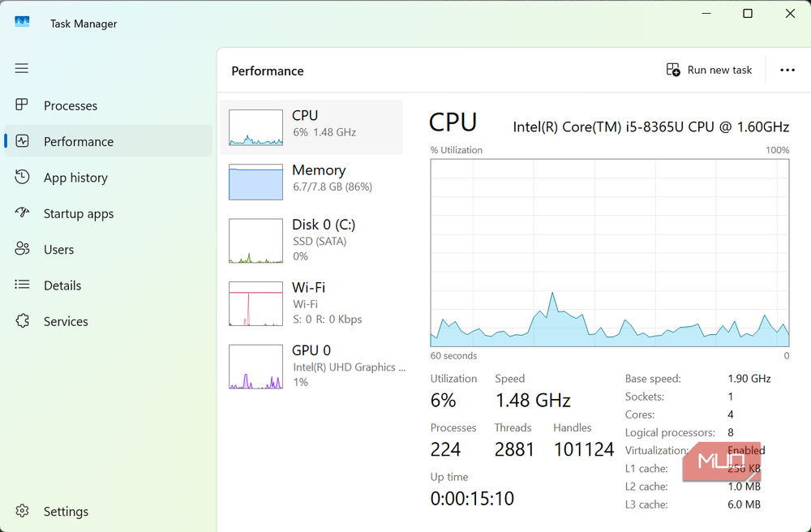Select the GPU 0 thumbnail graph
This screenshot has width=811, height=532.
coord(255,367)
